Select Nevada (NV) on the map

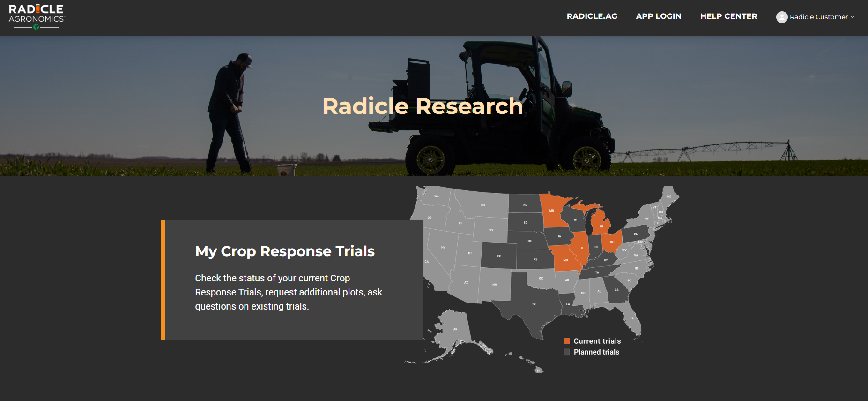coord(443,247)
